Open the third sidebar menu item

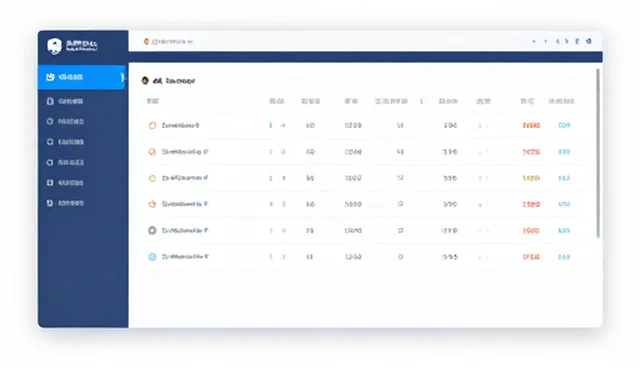point(65,122)
